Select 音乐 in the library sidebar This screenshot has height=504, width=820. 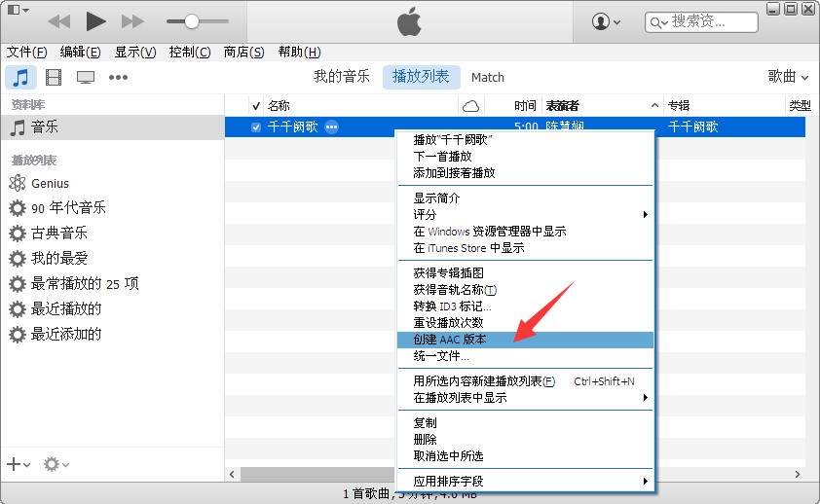point(112,126)
